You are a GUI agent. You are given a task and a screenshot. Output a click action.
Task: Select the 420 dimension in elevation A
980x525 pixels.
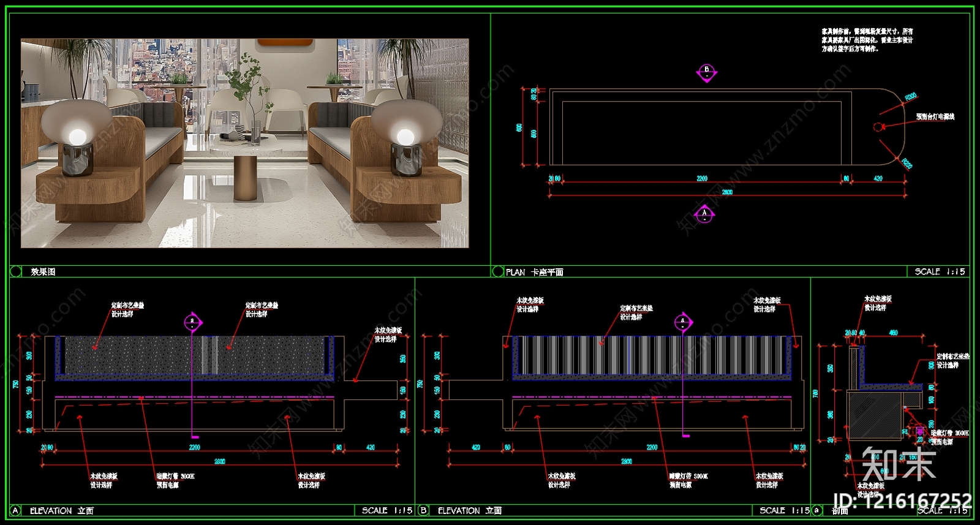371,447
